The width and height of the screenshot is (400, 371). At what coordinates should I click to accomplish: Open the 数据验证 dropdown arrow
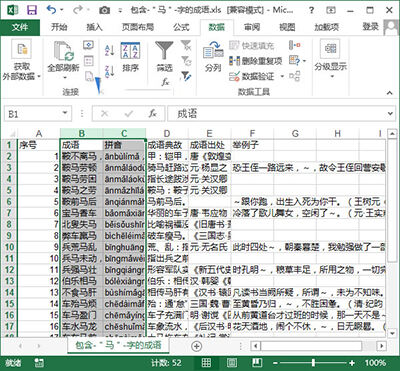(282, 77)
